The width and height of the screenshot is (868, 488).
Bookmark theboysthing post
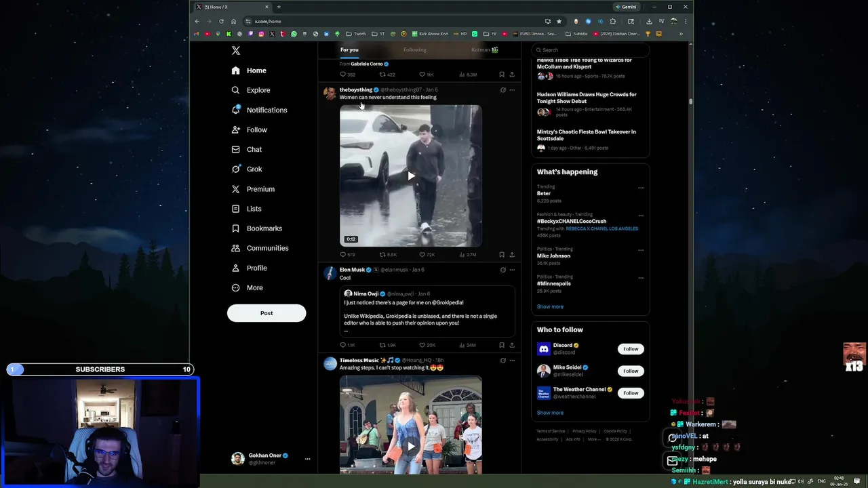pos(502,255)
